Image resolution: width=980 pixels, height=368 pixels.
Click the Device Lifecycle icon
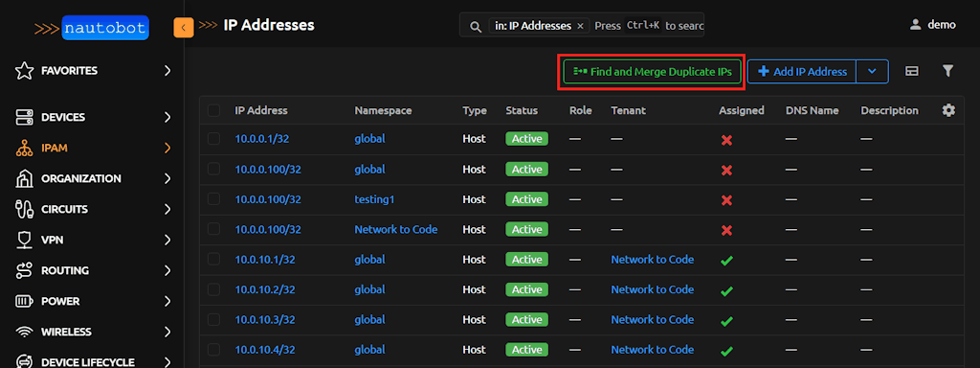point(24,361)
